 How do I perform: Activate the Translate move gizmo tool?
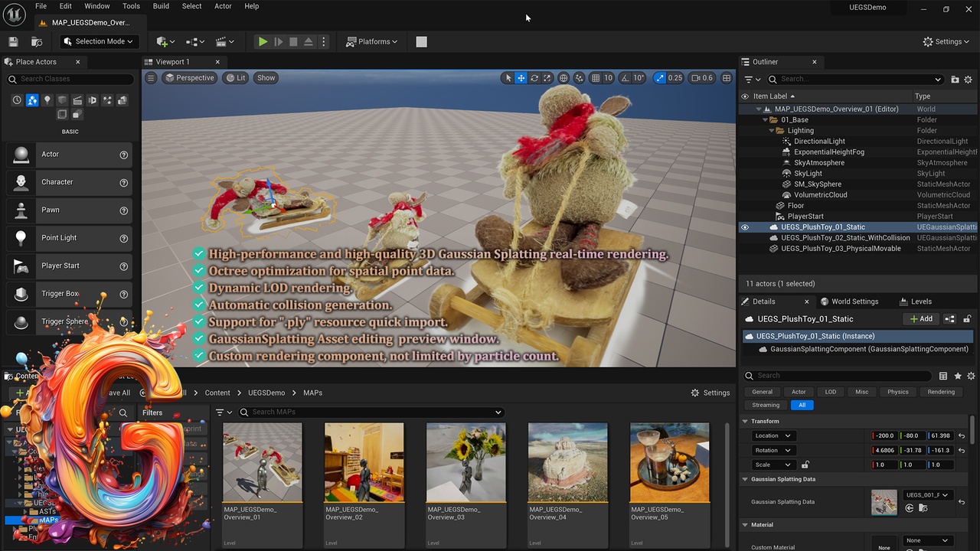point(521,78)
